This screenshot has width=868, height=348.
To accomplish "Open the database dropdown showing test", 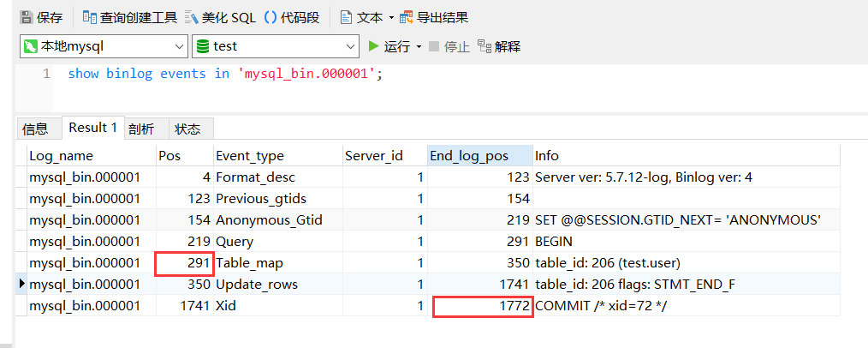I will (275, 46).
